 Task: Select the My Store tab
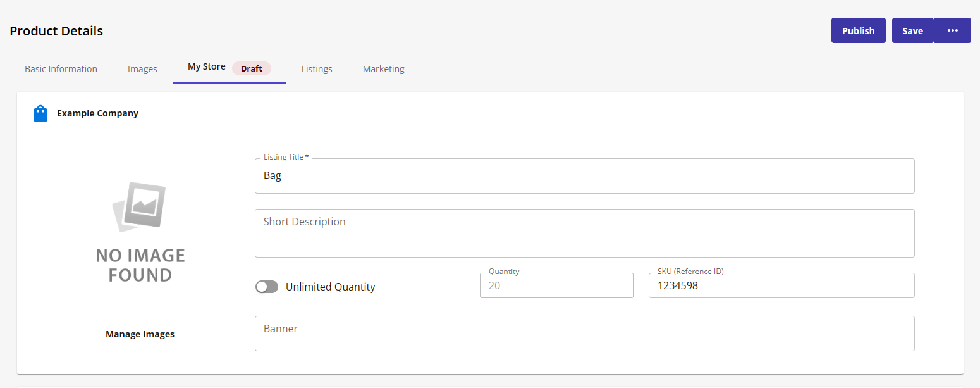point(206,66)
